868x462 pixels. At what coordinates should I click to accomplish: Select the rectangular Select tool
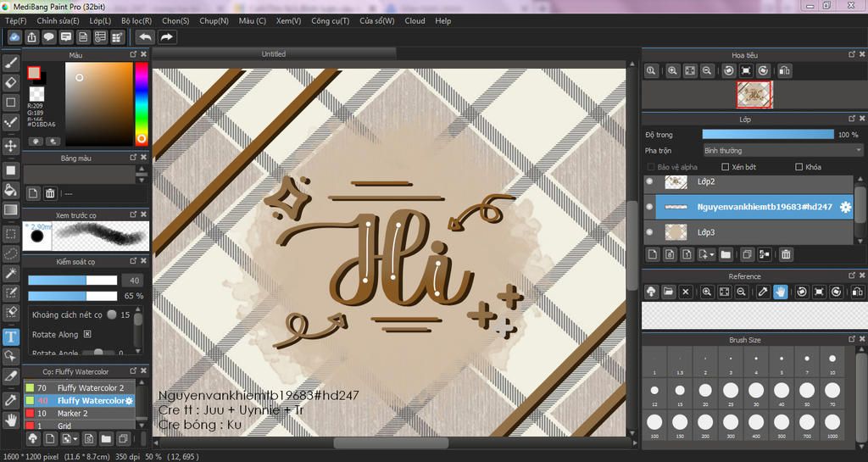tap(10, 233)
